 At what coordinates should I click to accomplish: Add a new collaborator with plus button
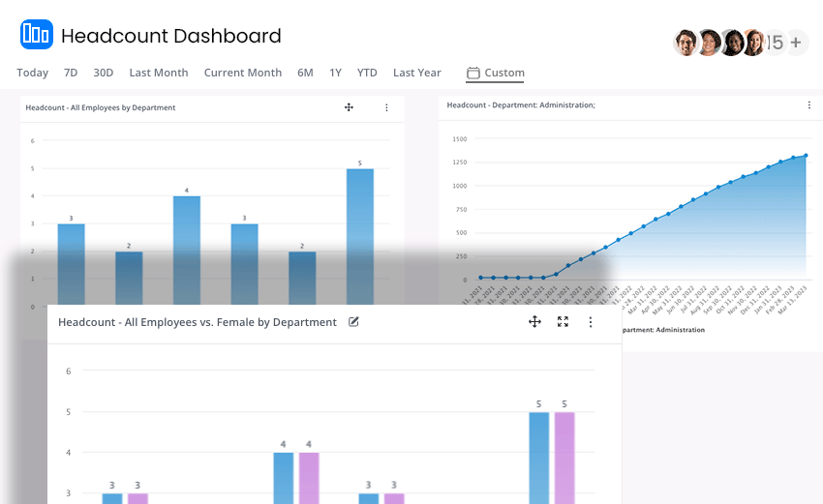tap(796, 43)
